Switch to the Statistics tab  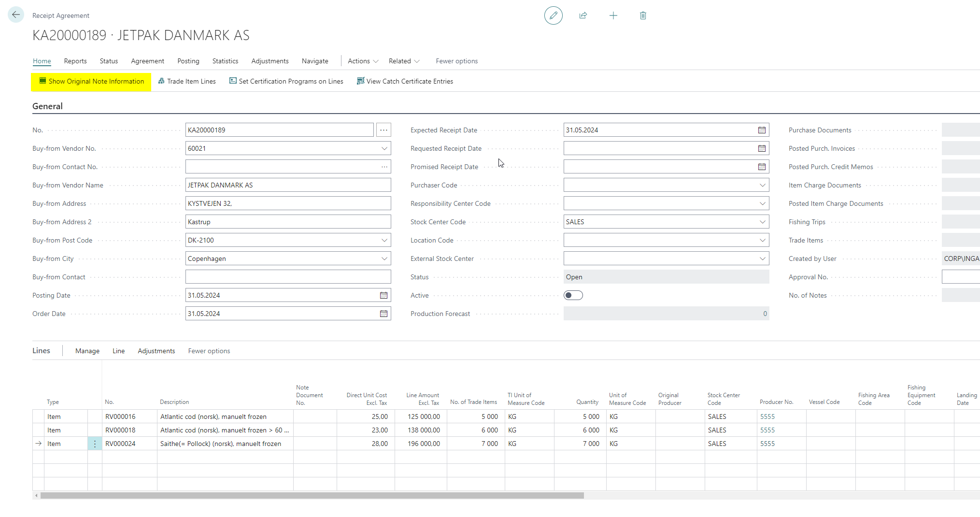tap(225, 61)
